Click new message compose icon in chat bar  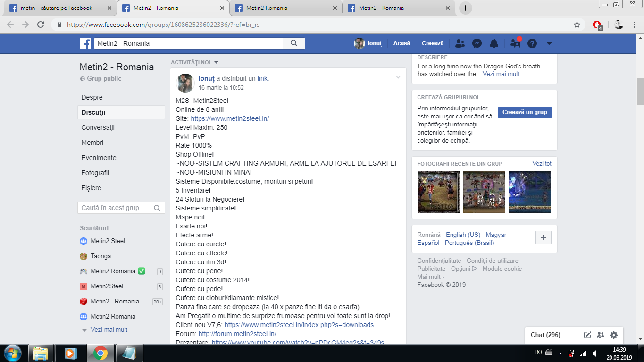click(587, 335)
